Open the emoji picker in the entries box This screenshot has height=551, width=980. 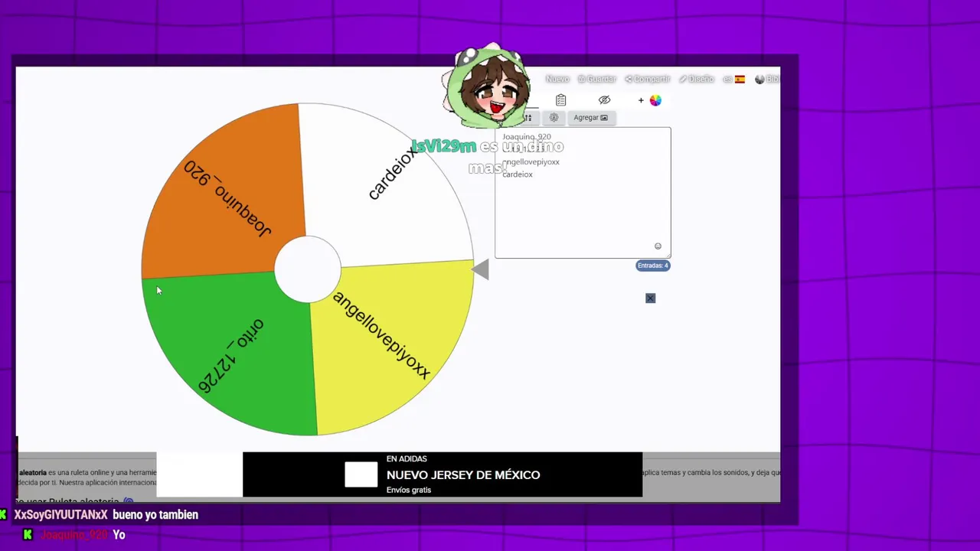click(x=658, y=246)
